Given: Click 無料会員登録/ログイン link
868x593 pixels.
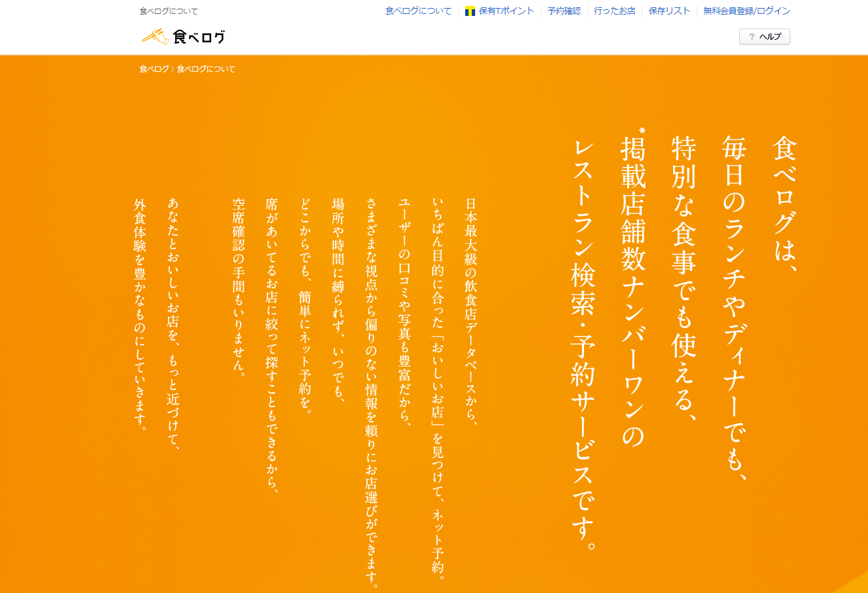Looking at the screenshot, I should click(747, 11).
